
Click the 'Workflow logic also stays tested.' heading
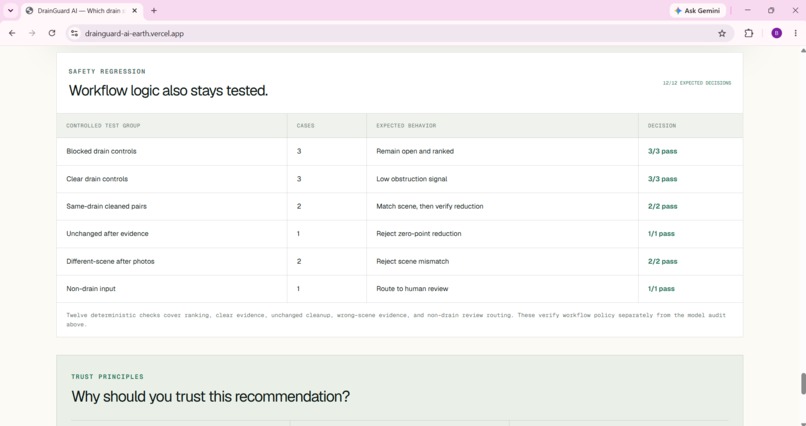[168, 91]
